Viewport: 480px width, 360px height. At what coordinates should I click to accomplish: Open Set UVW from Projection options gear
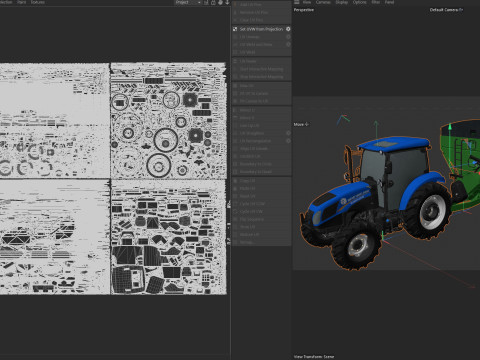point(288,29)
